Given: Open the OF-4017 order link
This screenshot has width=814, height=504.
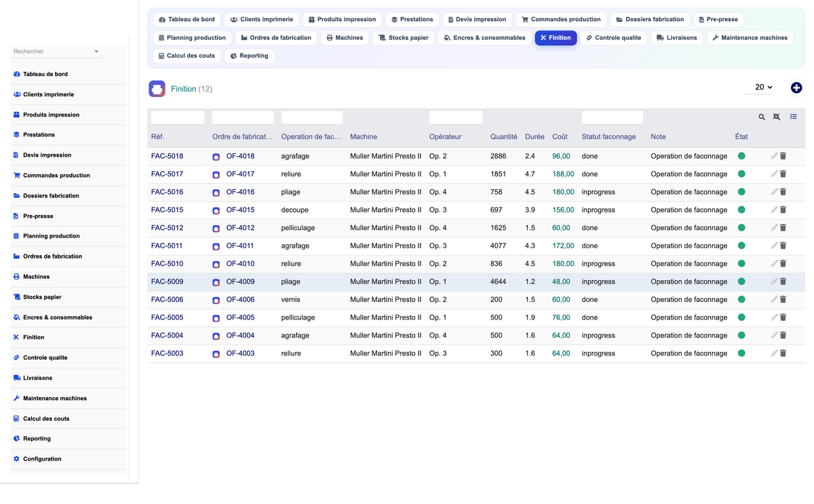Looking at the screenshot, I should coord(240,174).
